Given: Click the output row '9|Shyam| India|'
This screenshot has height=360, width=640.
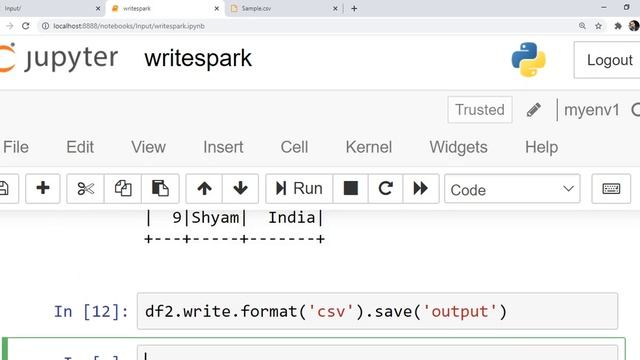Looking at the screenshot, I should (x=234, y=218).
